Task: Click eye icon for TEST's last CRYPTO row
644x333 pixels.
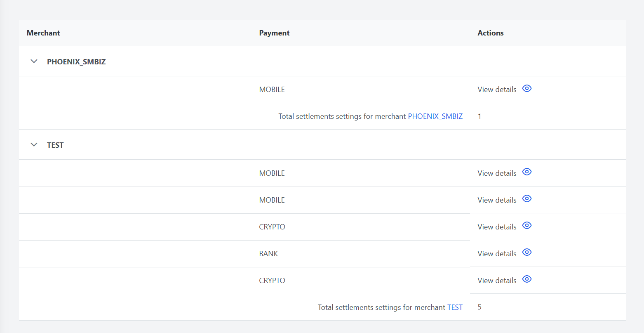Action: point(526,279)
